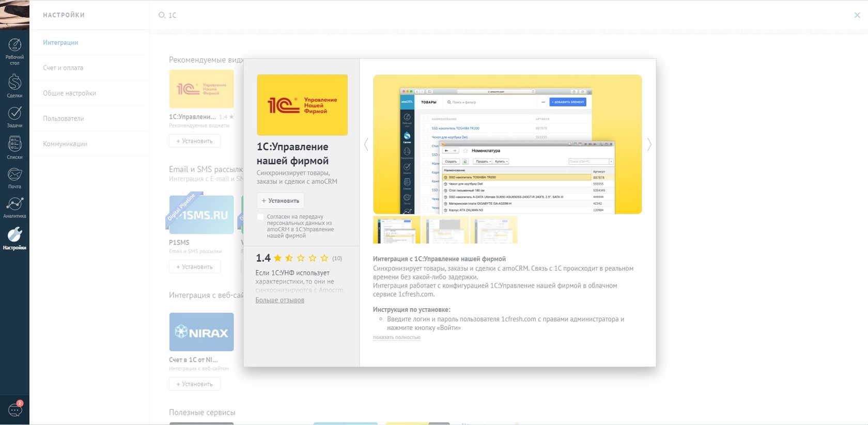868x425 pixels.
Task: Click the account avatar picture in the corner
Action: coord(14,14)
